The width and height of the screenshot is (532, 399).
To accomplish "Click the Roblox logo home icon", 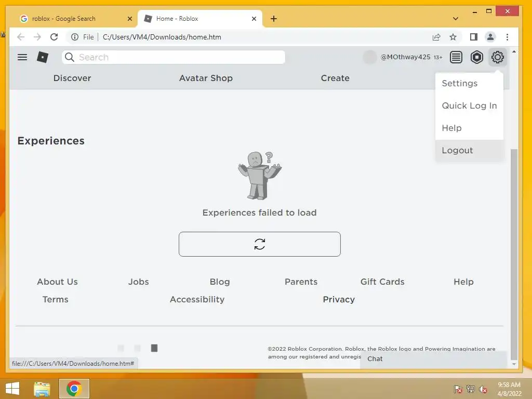I will click(43, 57).
